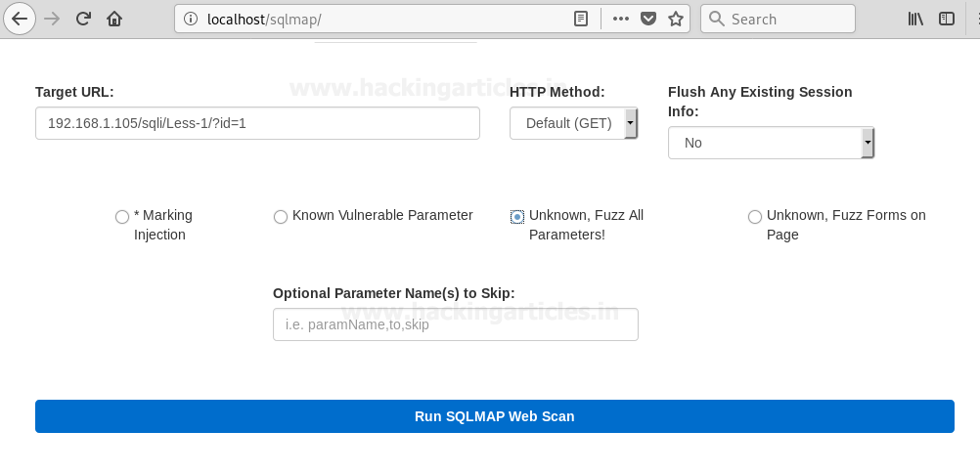The width and height of the screenshot is (980, 474).
Task: Select the Marking Injection radio option
Action: pyautogui.click(x=122, y=217)
